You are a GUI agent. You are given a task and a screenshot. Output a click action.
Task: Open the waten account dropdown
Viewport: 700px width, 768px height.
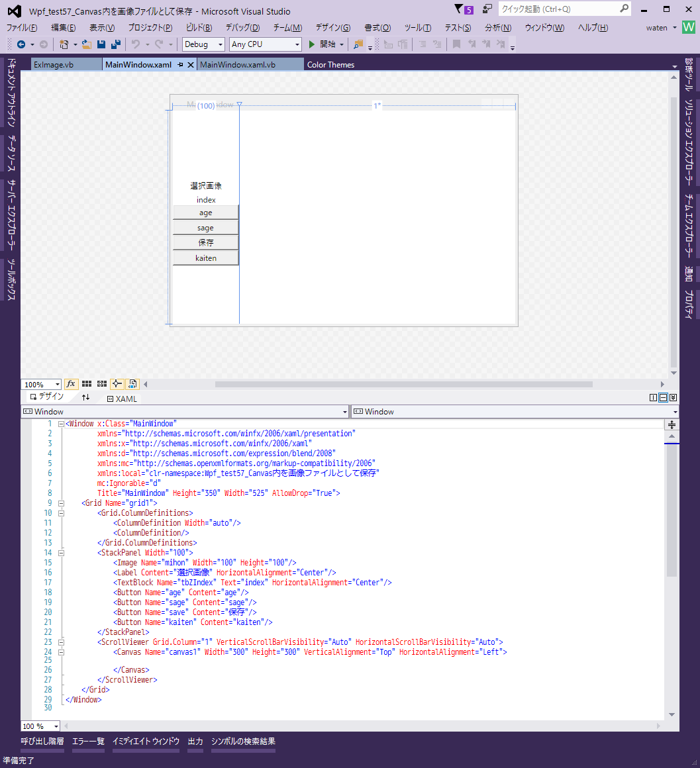662,28
